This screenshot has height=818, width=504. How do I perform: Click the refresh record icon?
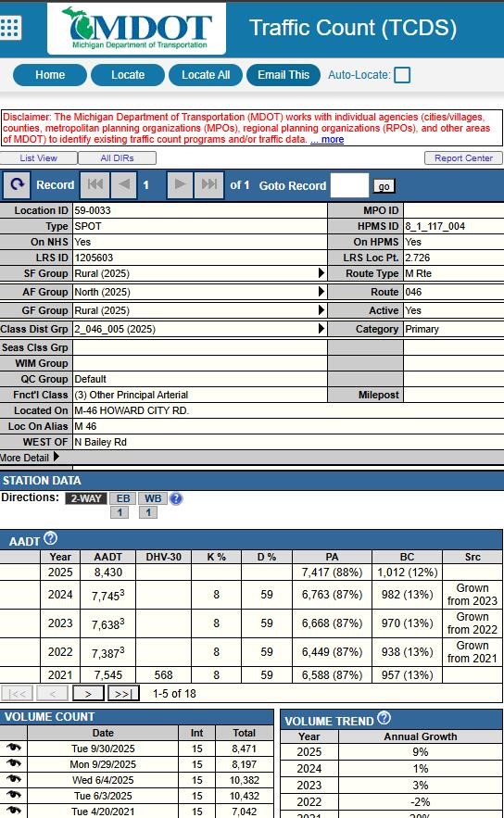(18, 184)
